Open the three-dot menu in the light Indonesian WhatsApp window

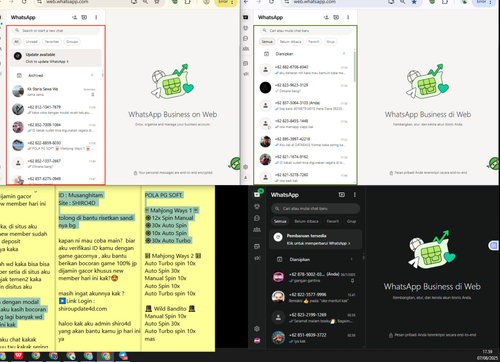tap(348, 17)
